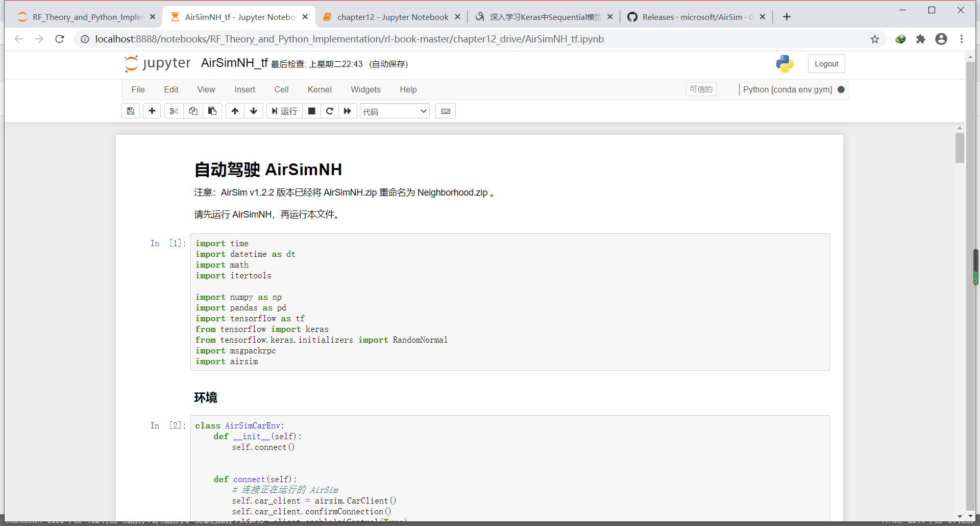The height and width of the screenshot is (526, 980).
Task: Switch to chapter12 Jupyter Notebook tab
Action: tap(393, 17)
